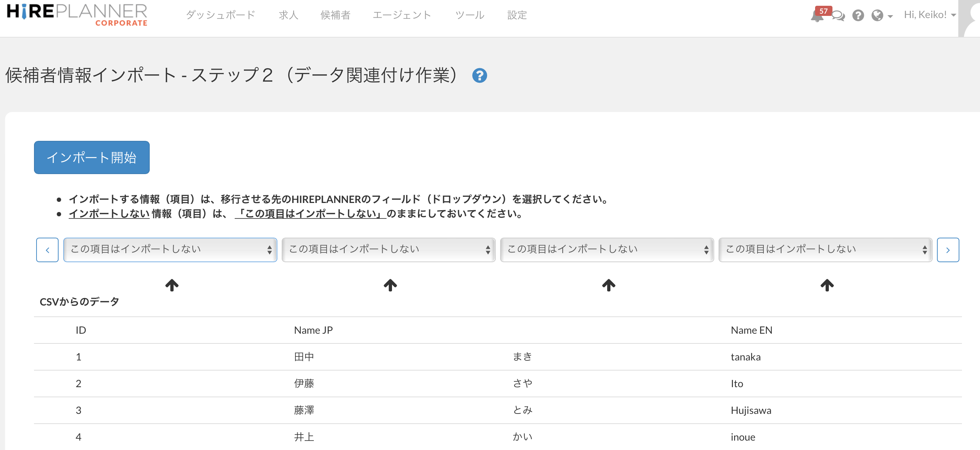Click the help question mark in header
Screen dimensions: 980x450
[x=858, y=16]
